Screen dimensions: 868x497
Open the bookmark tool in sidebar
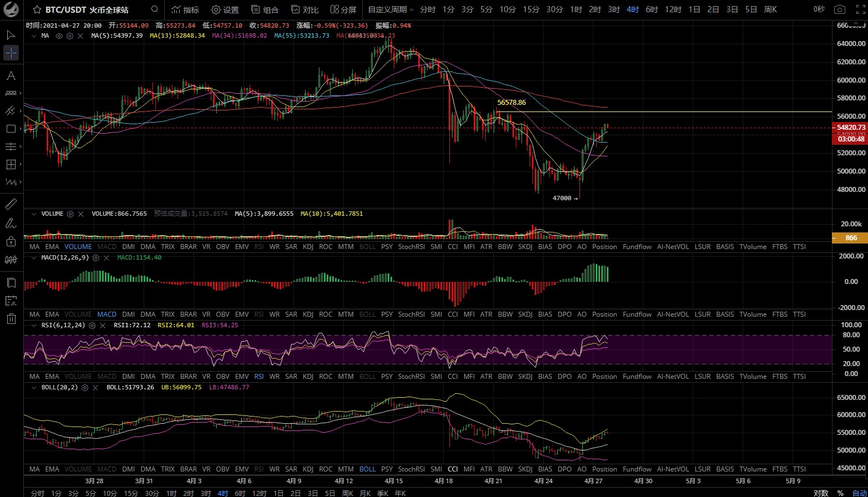tap(11, 283)
